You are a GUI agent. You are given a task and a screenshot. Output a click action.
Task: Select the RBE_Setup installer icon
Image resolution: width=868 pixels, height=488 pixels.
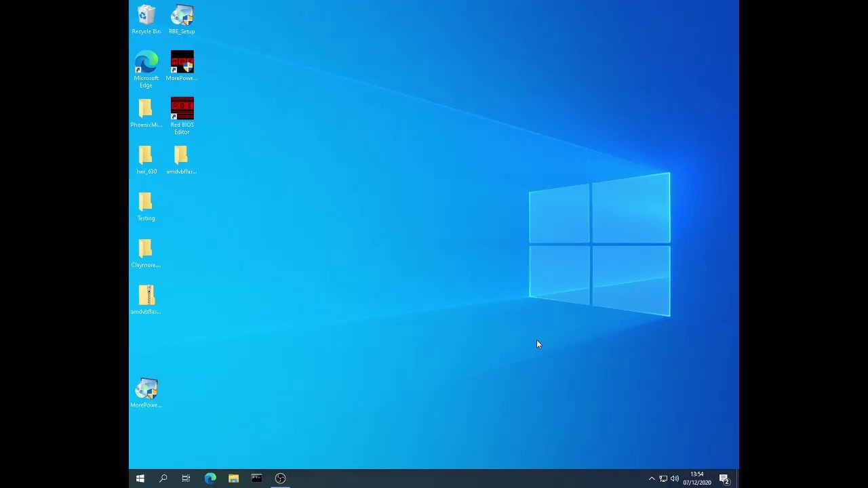(x=182, y=19)
